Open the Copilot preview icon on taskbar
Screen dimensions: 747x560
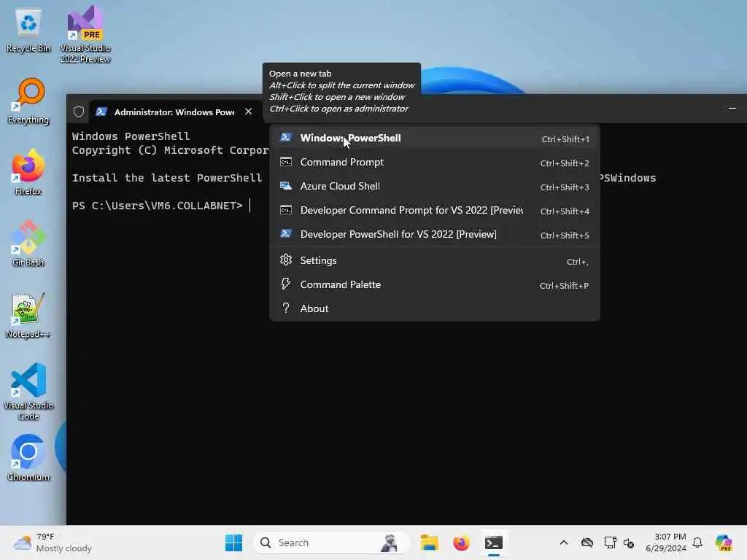point(724,542)
